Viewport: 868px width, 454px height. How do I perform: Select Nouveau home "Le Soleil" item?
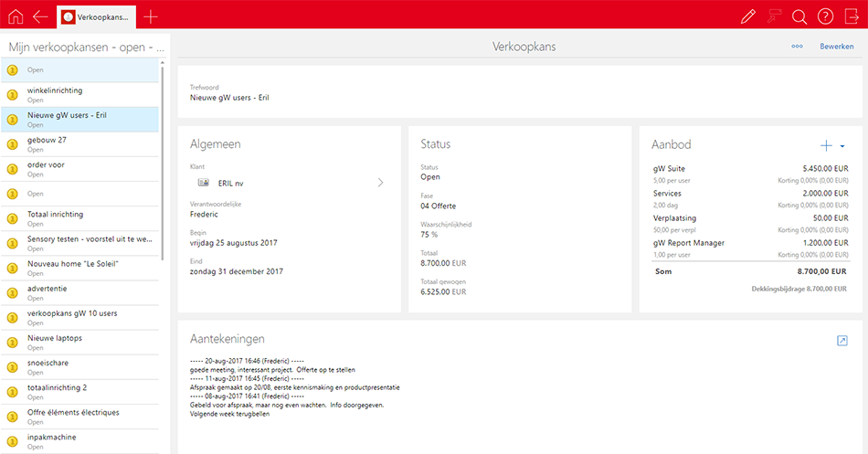coord(80,269)
